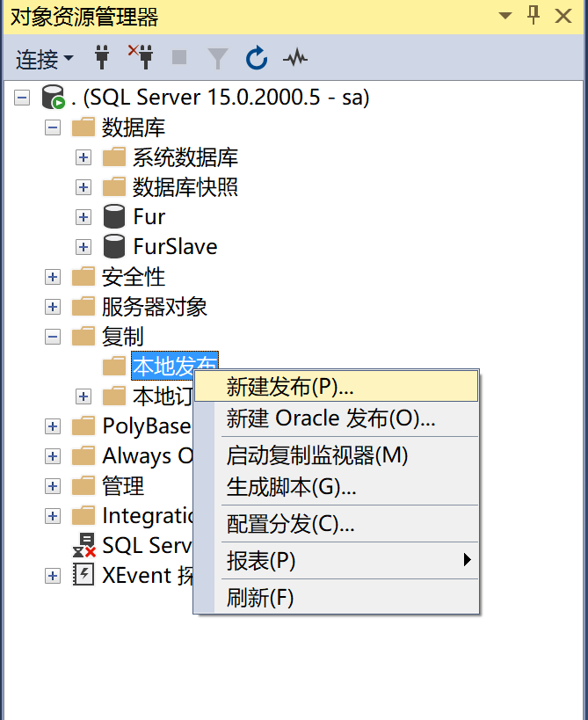Collapse the 数据库 tree node
The image size is (588, 720).
tap(53, 127)
